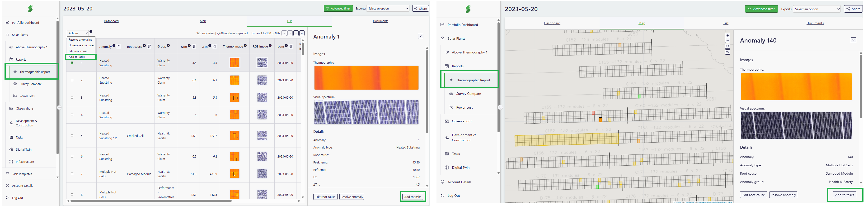868x206 pixels.
Task: Sort table by Root cause column
Action: 149,46
